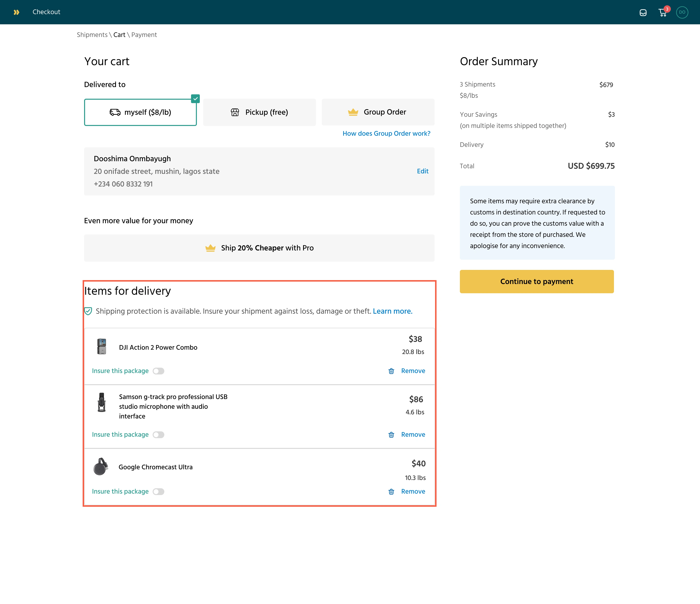Viewport: 700px width, 604px height.
Task: Click the Google Chromecast Ultra thumbnail
Action: point(100,467)
